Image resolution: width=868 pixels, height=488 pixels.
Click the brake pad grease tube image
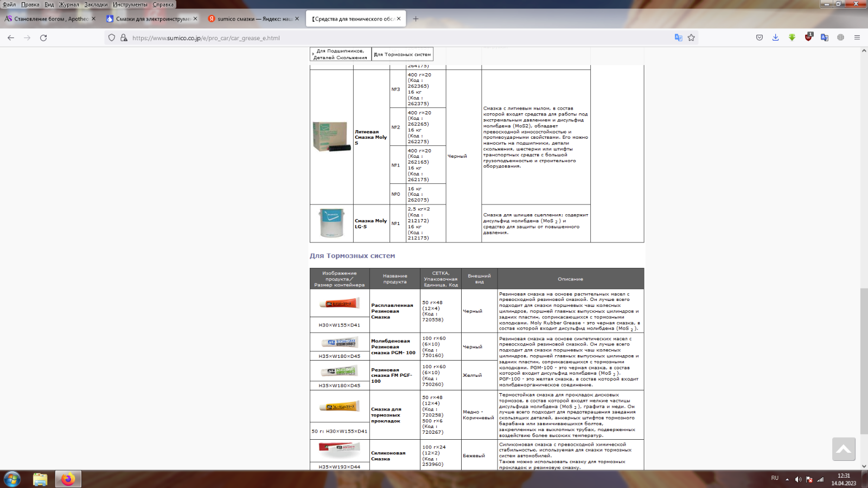[339, 407]
